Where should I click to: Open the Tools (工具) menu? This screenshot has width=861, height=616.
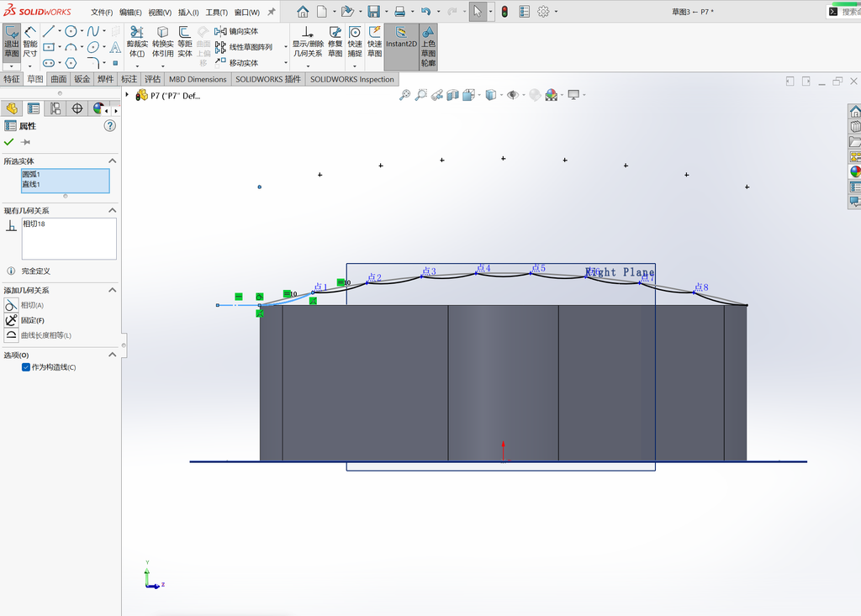click(x=216, y=12)
